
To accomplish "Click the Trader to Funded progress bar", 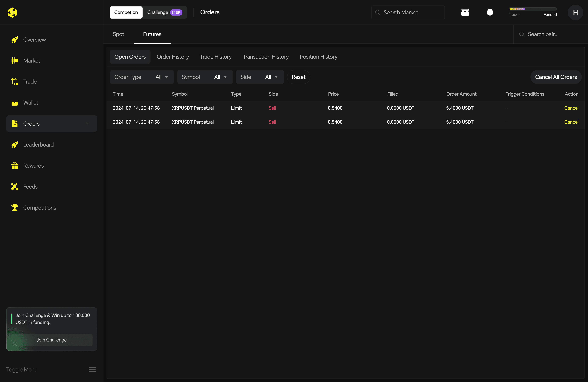I will (x=533, y=9).
